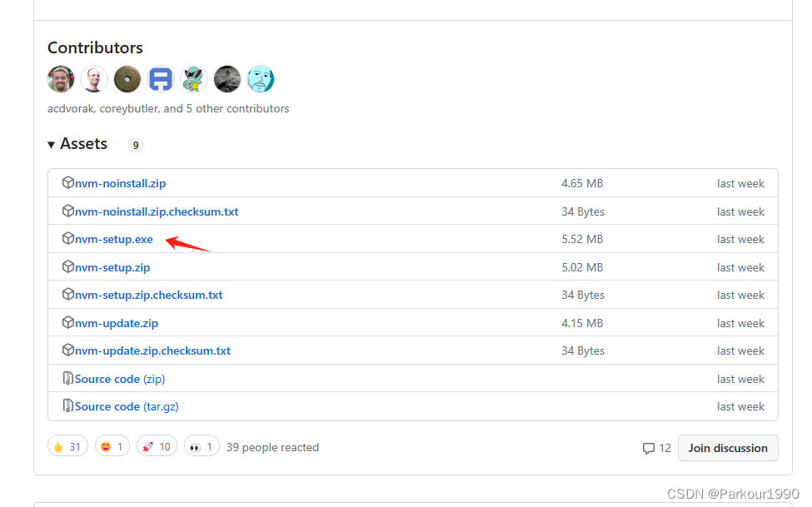
Task: Download nvm-setup.zip asset
Action: 112,268
